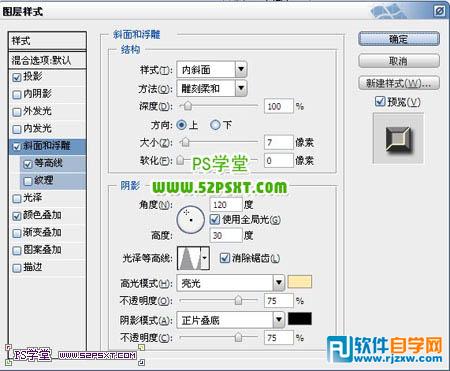Click the pale yellow highlight color swatch
This screenshot has width=450, height=371.
pyautogui.click(x=300, y=282)
